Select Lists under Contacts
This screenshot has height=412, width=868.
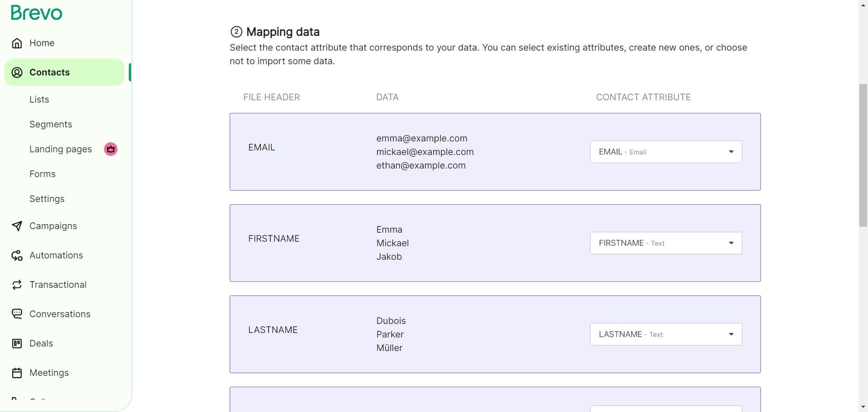[39, 99]
